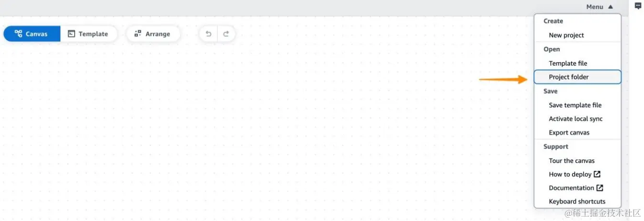Open the feedback chat bubble icon

638,6
